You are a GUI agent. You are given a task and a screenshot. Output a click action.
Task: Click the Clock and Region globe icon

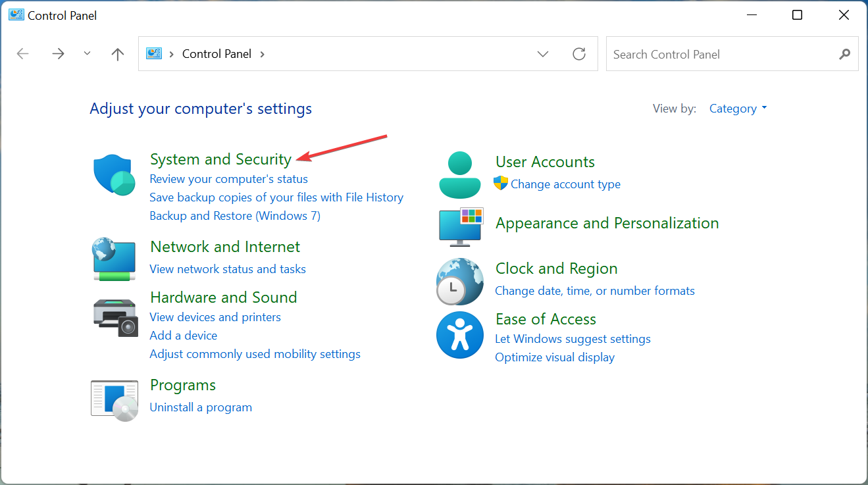pos(459,281)
